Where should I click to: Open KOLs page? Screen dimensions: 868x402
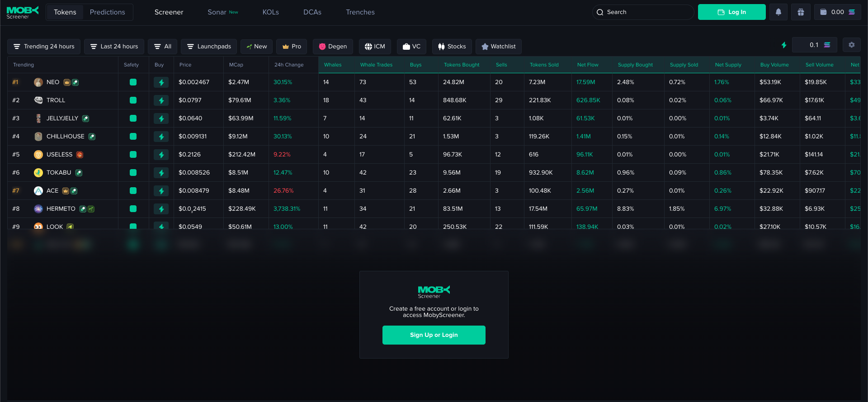point(271,12)
